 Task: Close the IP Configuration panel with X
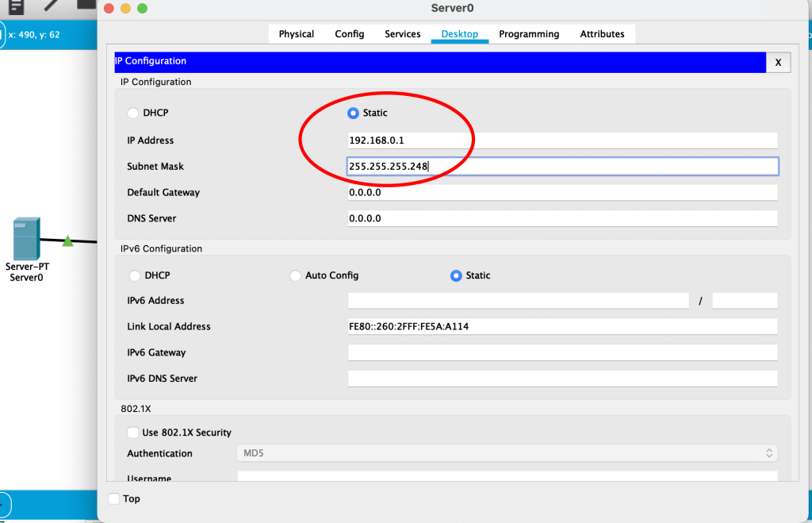coord(778,62)
